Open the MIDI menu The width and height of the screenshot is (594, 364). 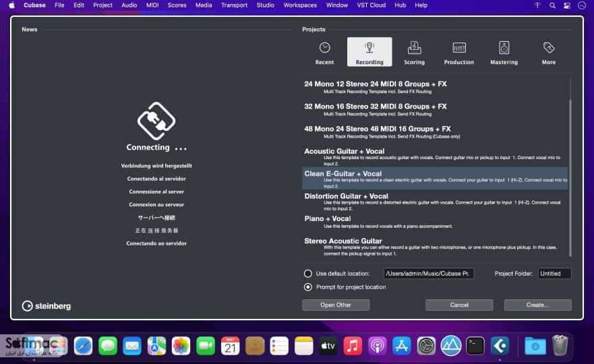[x=152, y=5]
